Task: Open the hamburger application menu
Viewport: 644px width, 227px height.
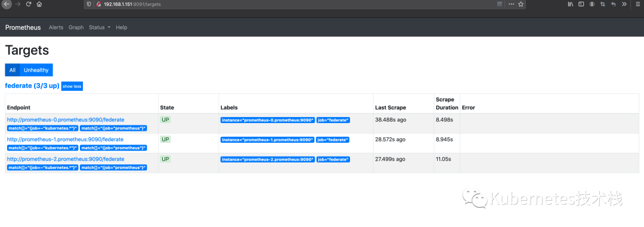Action: tap(638, 4)
